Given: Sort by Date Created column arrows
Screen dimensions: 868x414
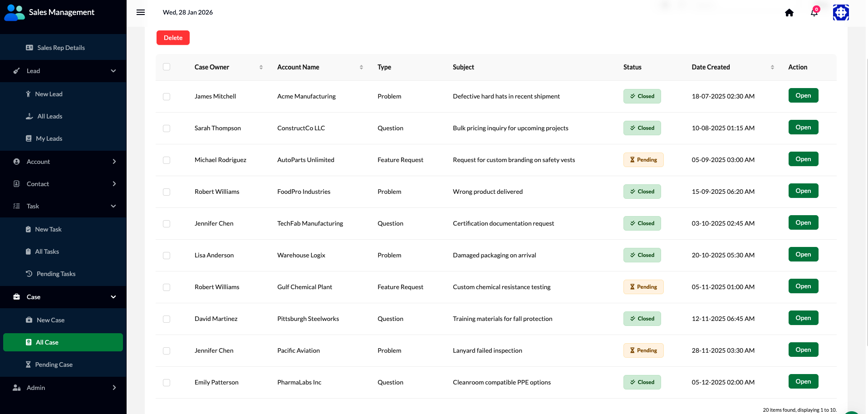Looking at the screenshot, I should tap(772, 67).
